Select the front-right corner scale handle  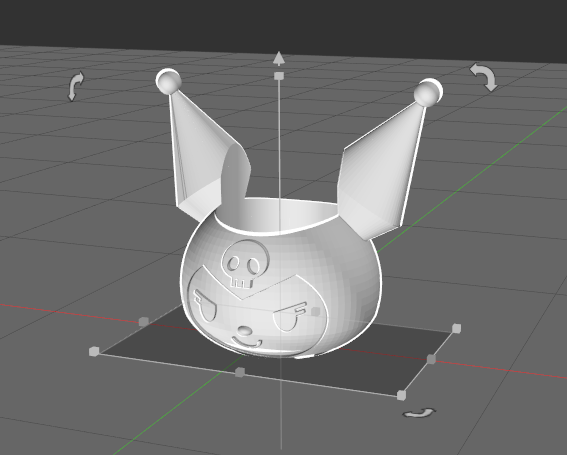tap(401, 395)
